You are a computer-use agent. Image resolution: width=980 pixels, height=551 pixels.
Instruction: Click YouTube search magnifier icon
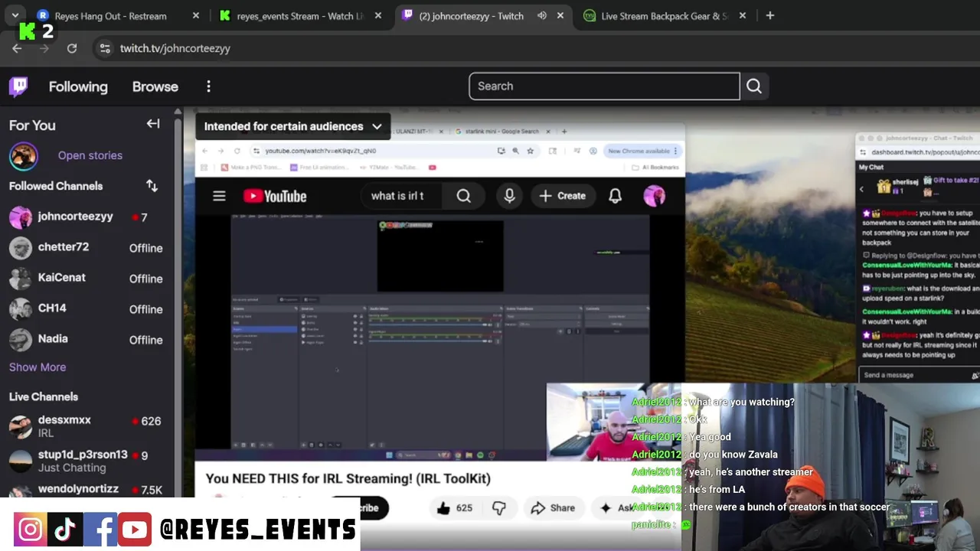click(x=464, y=196)
